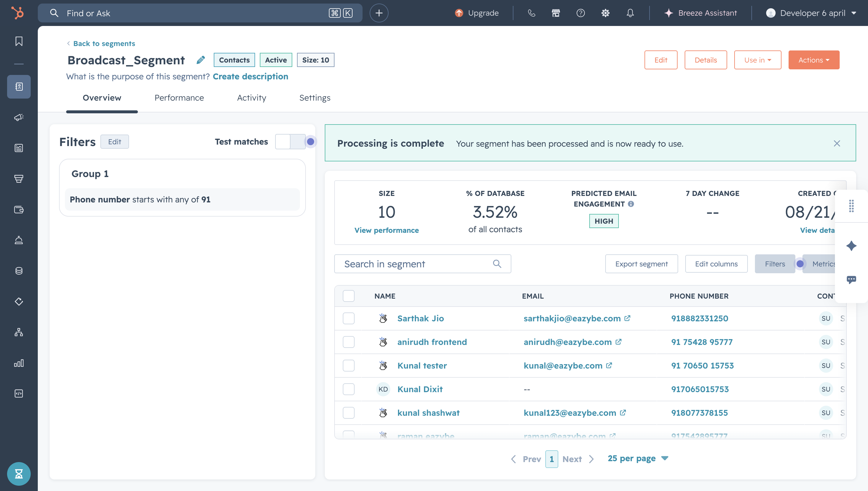Click Create description link
Viewport: 868px width, 491px height.
point(250,76)
